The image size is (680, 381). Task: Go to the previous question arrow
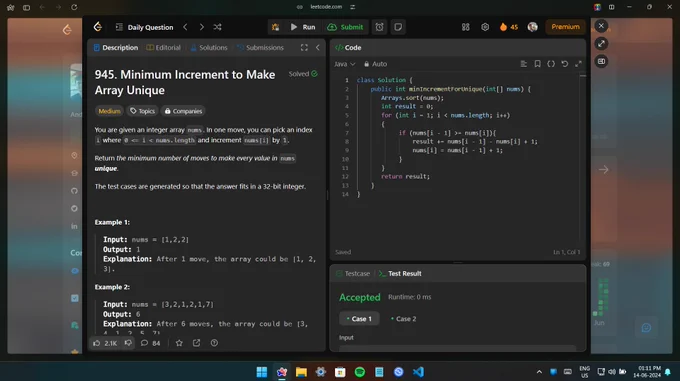(x=185, y=27)
